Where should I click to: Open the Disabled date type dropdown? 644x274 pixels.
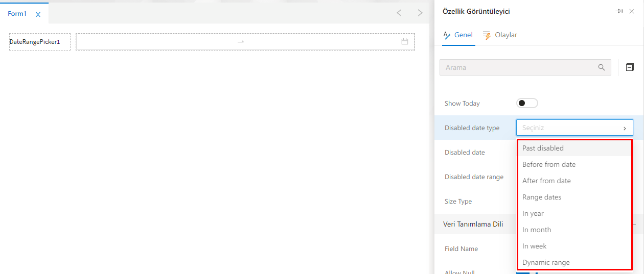[x=574, y=128]
